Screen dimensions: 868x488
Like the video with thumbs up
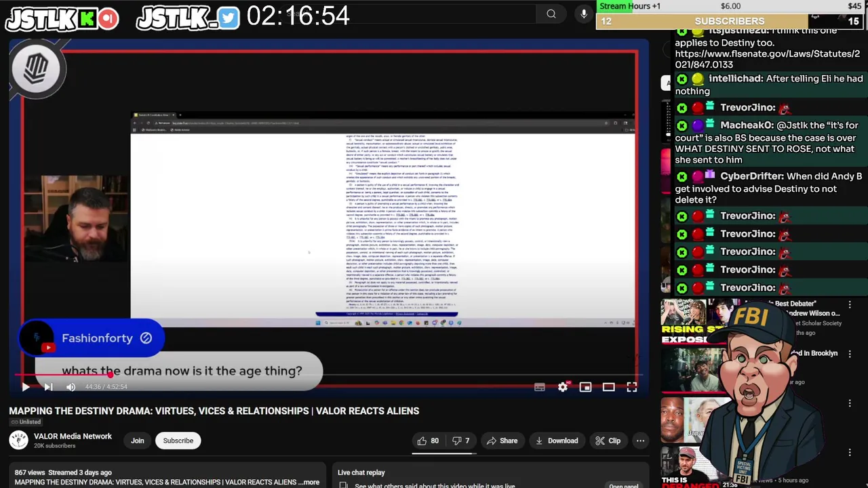point(427,441)
